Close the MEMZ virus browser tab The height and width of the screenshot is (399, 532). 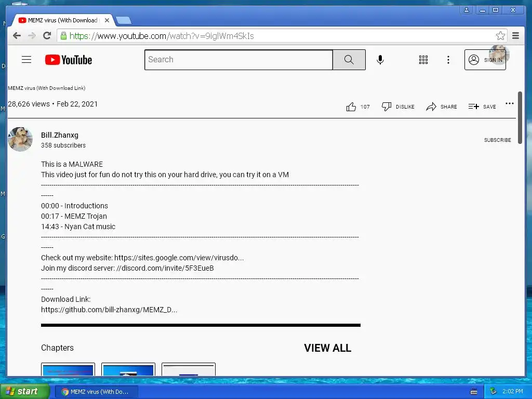click(107, 20)
